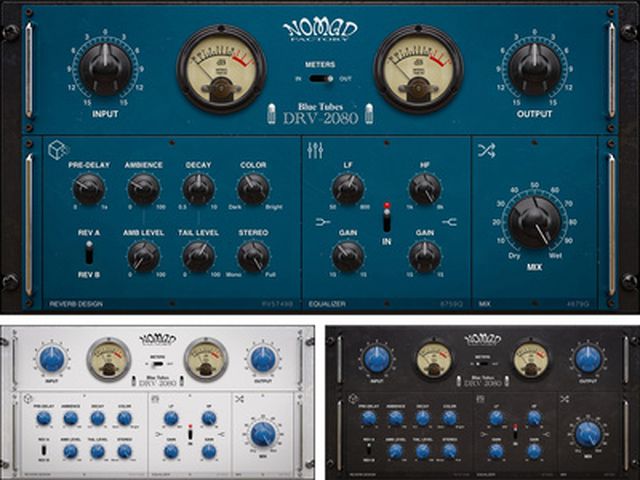The image size is (640, 480).
Task: Turn the MIX knob on the black skin
Action: (588, 434)
